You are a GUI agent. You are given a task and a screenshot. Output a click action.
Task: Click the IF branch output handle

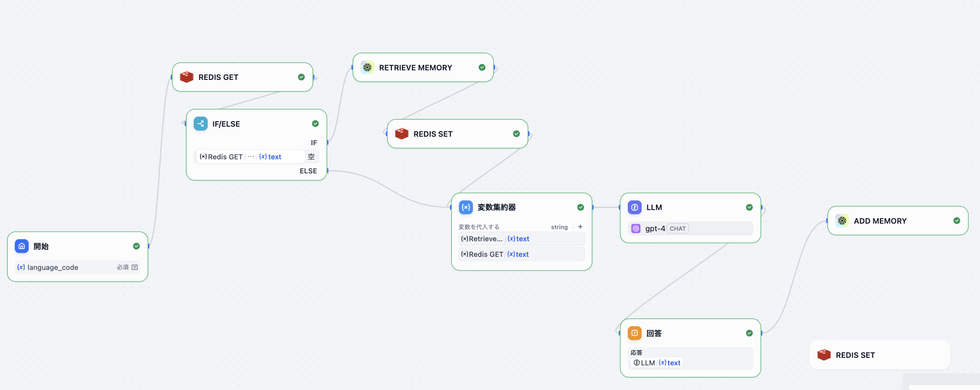328,143
